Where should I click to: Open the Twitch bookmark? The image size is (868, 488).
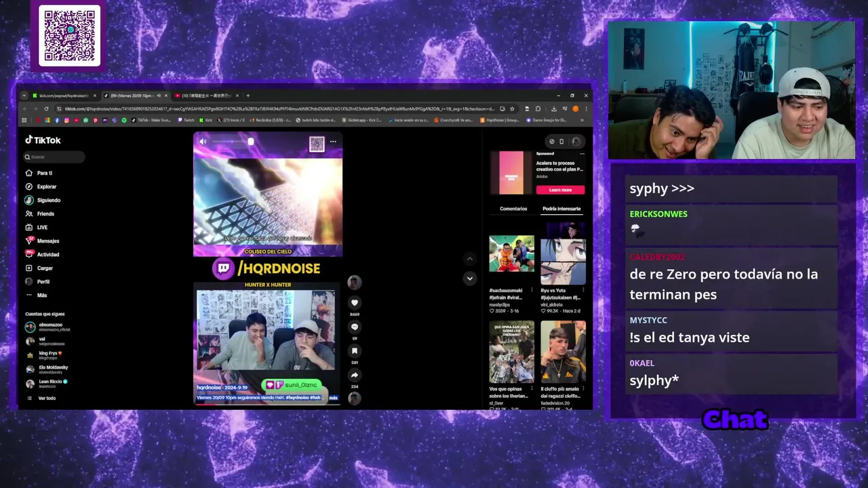click(x=186, y=120)
